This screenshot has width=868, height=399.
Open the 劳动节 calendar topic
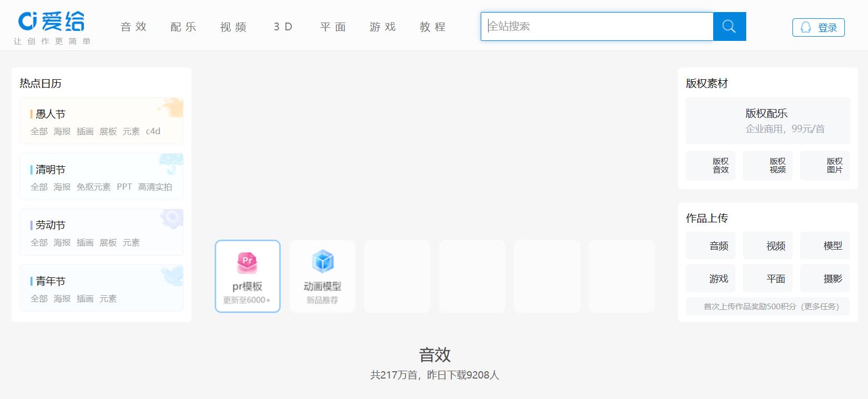point(50,225)
